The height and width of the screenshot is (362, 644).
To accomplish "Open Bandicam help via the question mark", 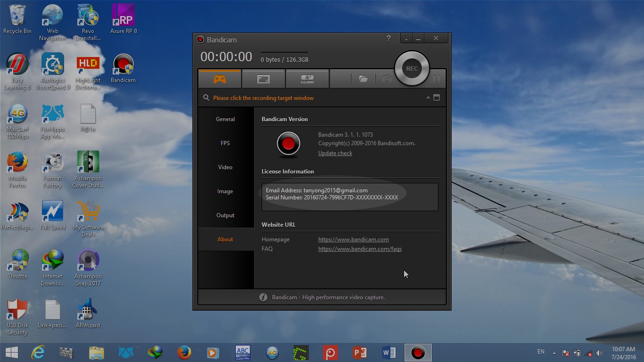I will pos(388,39).
